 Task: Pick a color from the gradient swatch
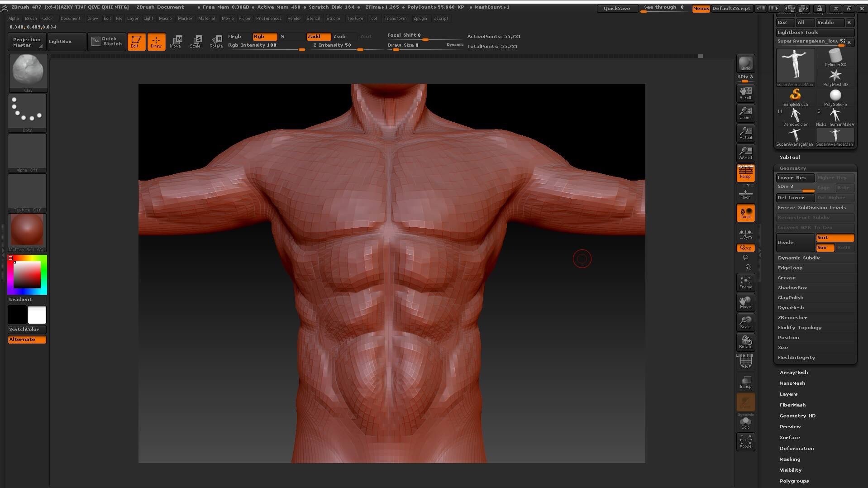[x=27, y=274]
